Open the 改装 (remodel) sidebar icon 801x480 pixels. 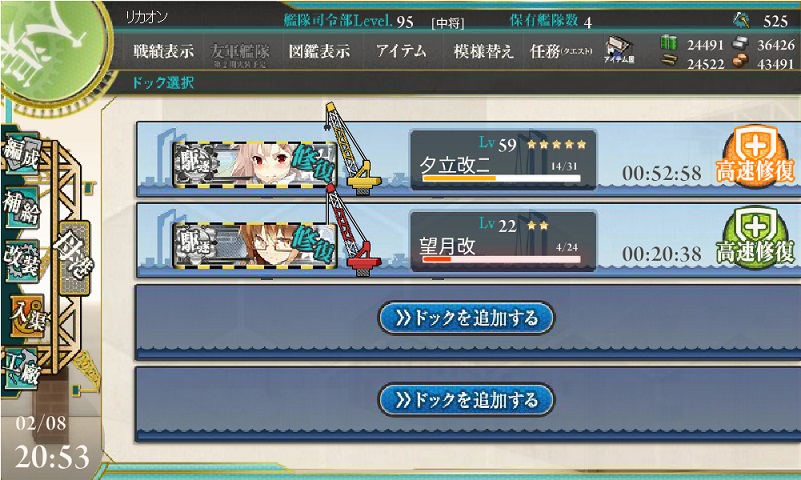tap(21, 260)
